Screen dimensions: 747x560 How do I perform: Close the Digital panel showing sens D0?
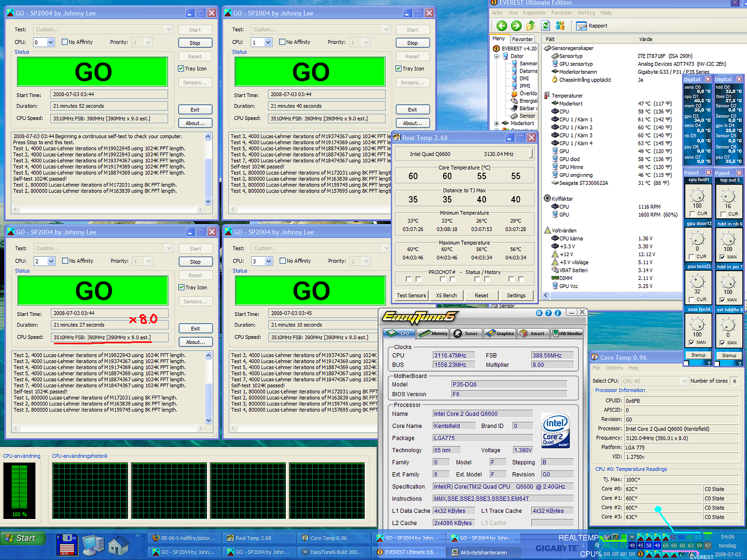(708, 79)
